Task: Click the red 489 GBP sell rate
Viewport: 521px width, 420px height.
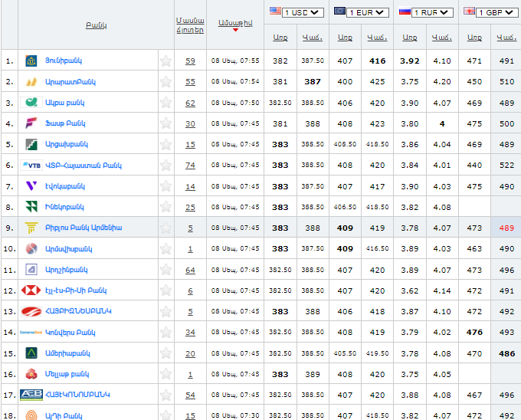Action: point(506,228)
